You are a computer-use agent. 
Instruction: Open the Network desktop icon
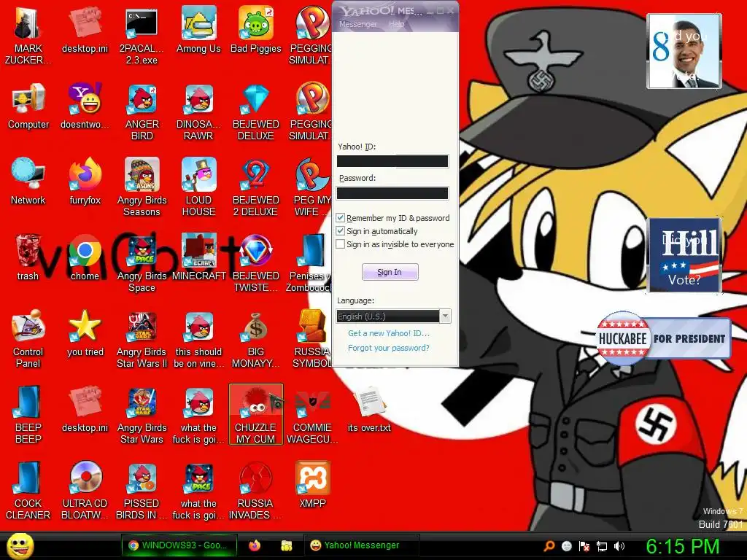[x=28, y=181]
